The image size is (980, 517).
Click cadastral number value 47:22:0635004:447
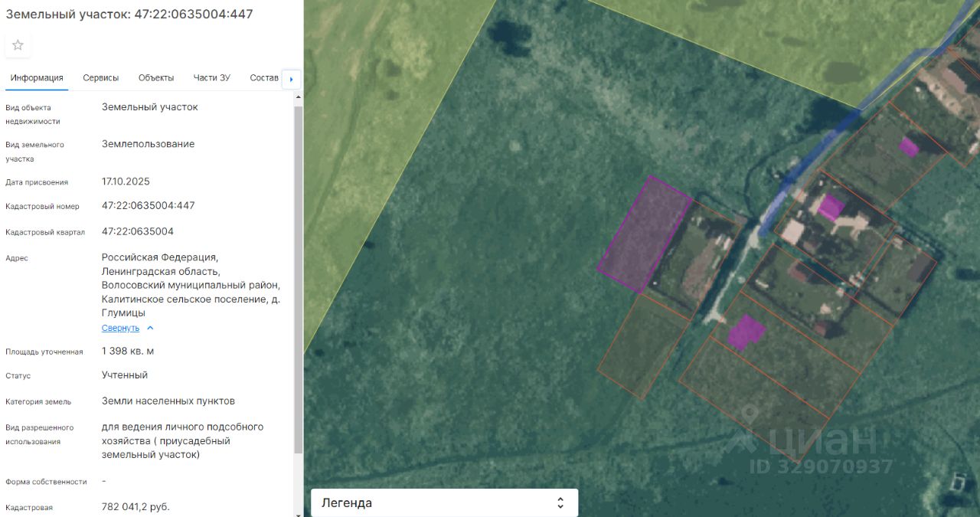click(149, 205)
